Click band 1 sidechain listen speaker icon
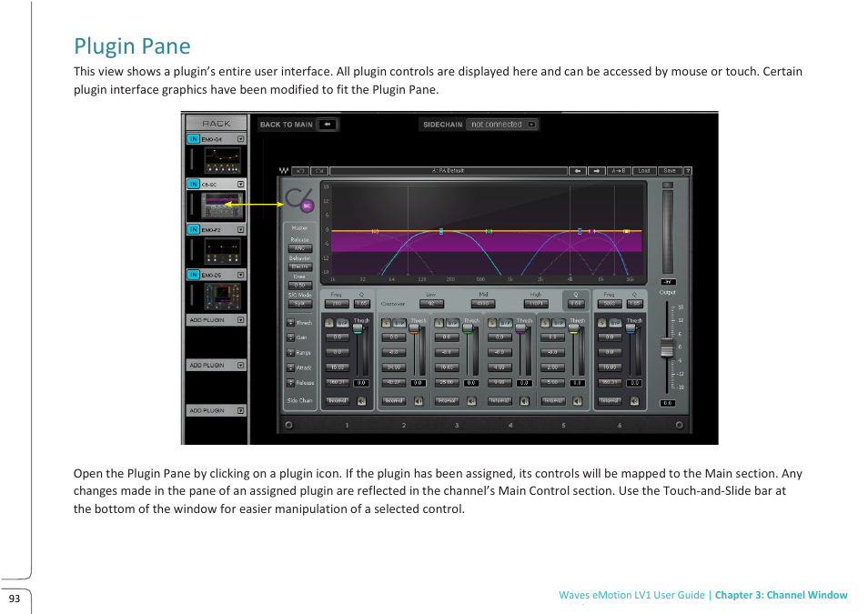The image size is (868, 614). (x=361, y=401)
